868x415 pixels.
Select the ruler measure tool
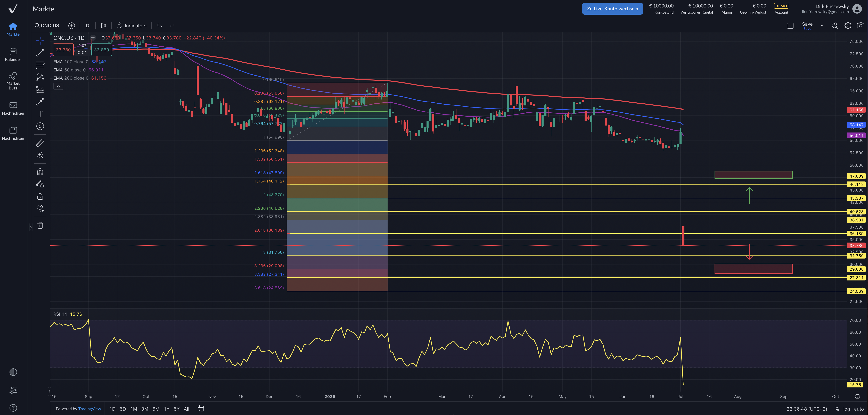point(40,143)
